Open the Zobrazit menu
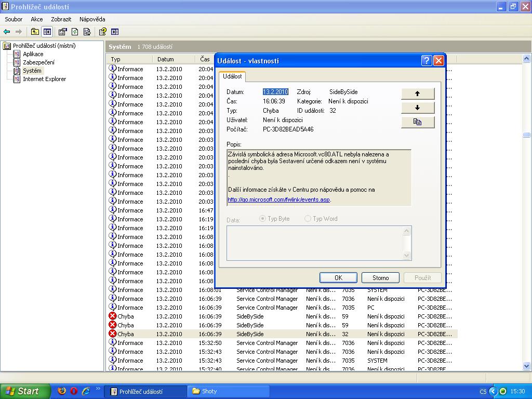Screen dimensions: 532x399 pos(61,19)
